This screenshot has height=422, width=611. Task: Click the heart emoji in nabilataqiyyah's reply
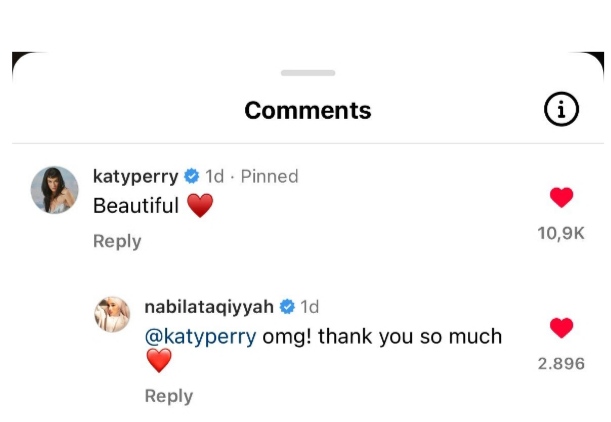coord(159,361)
